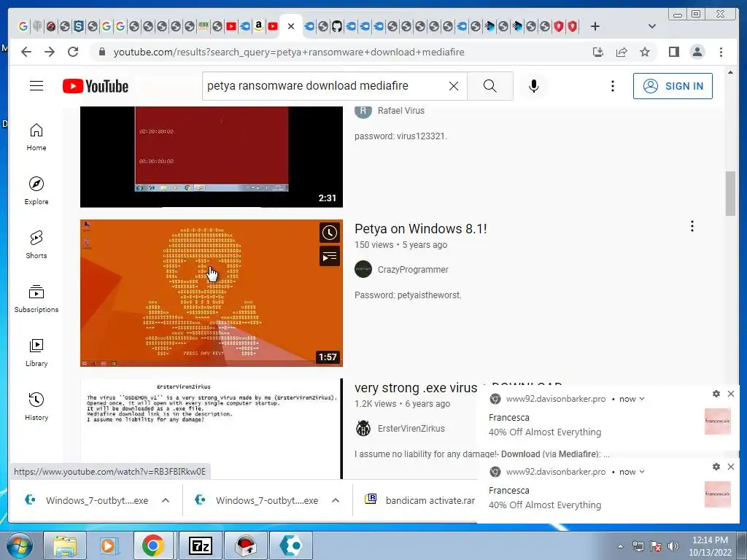747x560 pixels.
Task: Open Home in the YouTube sidebar
Action: (x=36, y=137)
